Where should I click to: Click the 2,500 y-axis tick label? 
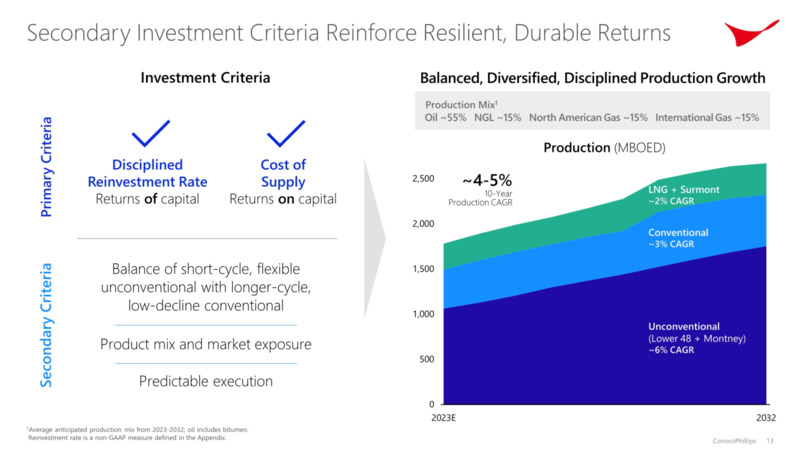423,179
